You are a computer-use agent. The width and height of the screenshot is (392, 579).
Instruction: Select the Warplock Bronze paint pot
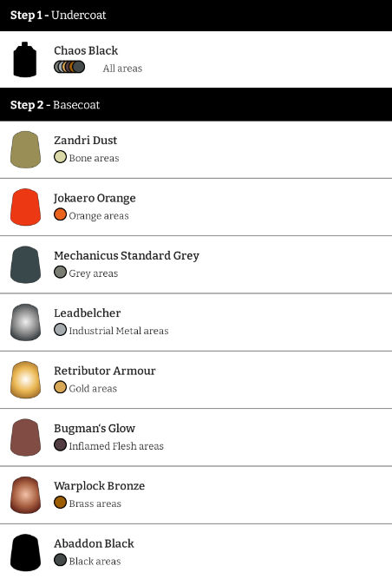tap(25, 495)
